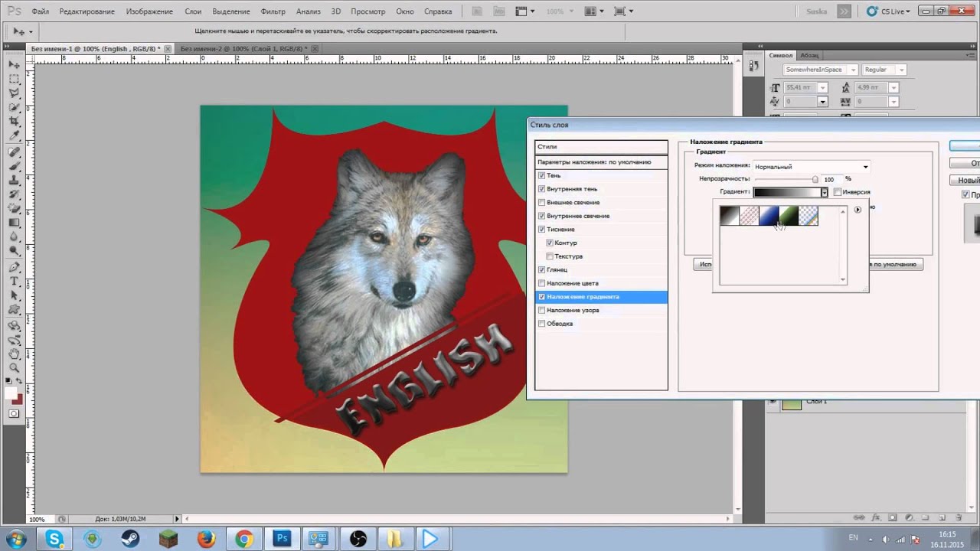This screenshot has width=980, height=551.
Task: Collapse the gradient picker dropdown arrow
Action: (x=825, y=192)
